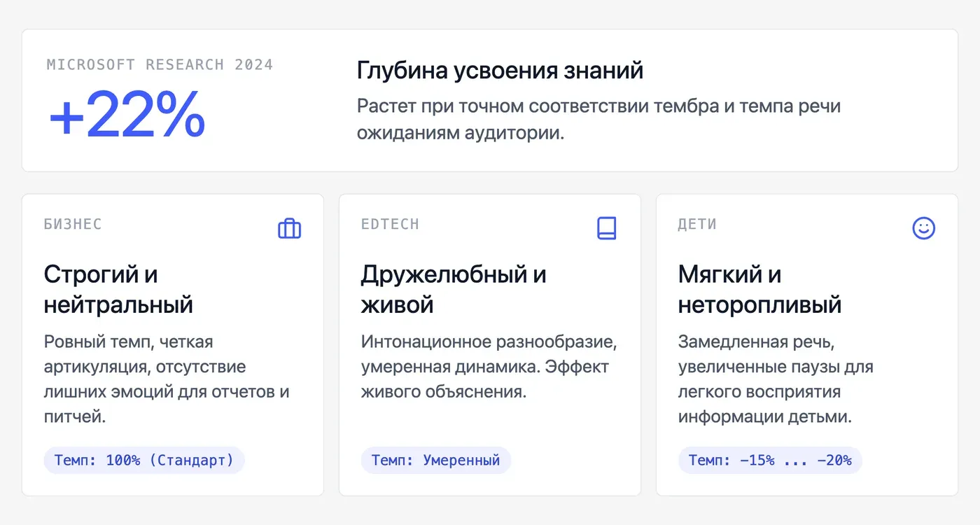Click the description starting 'Замедленная речь'
This screenshot has height=525, width=980.
(776, 379)
